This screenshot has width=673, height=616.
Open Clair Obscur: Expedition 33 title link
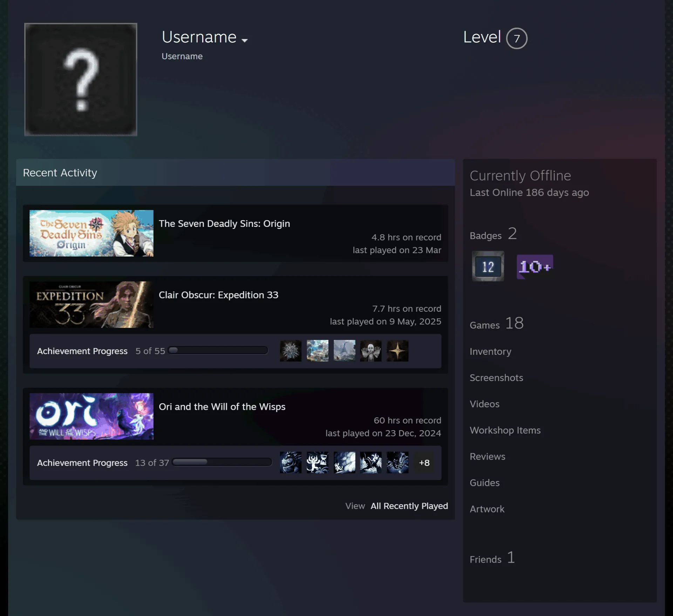pyautogui.click(x=218, y=295)
